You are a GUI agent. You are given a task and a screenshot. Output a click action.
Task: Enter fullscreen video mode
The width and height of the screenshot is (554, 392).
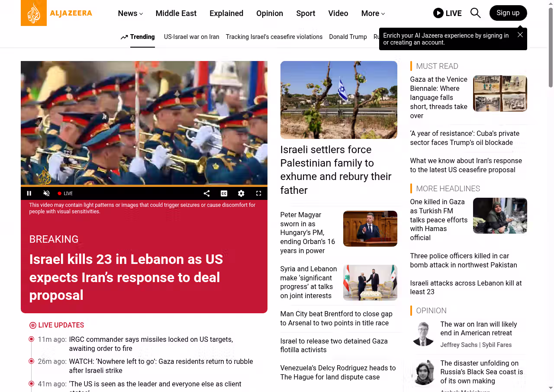coord(258,193)
